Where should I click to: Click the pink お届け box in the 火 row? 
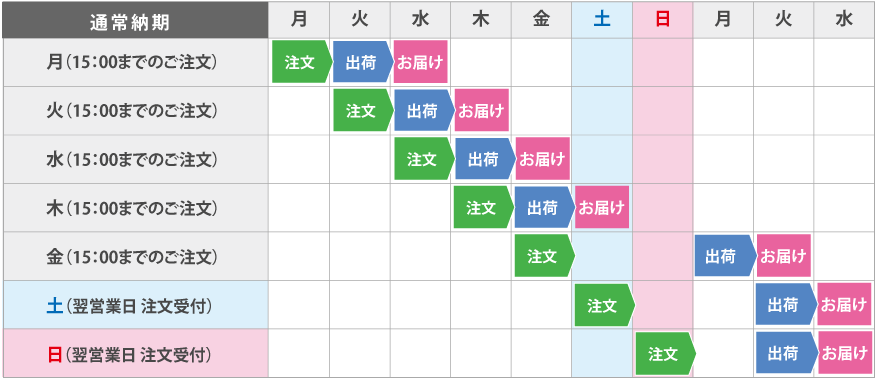[482, 111]
